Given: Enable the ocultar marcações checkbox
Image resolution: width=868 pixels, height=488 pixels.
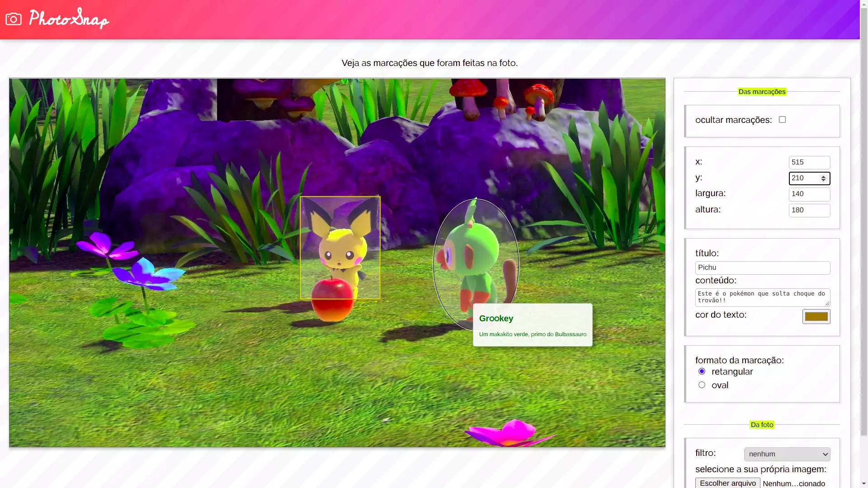Looking at the screenshot, I should (x=782, y=120).
